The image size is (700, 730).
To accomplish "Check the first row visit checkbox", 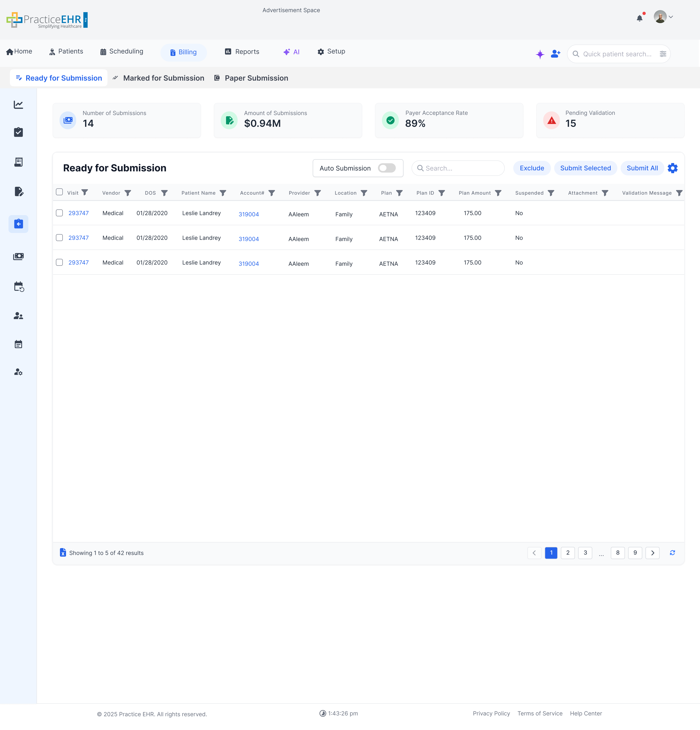I will tap(59, 213).
